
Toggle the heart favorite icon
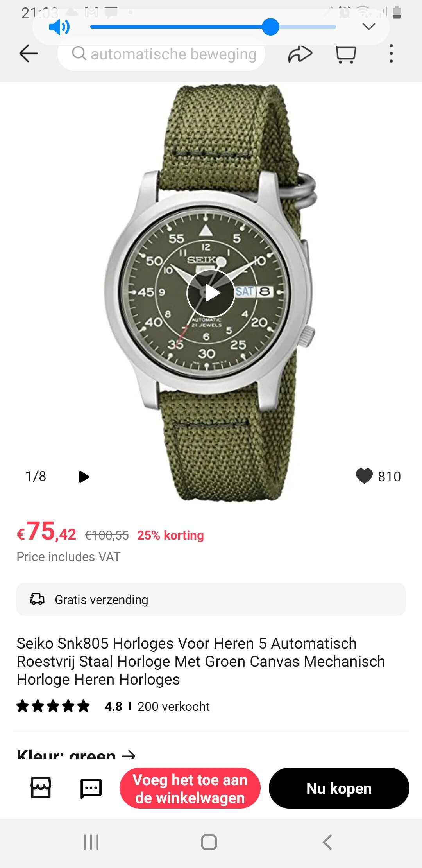[364, 476]
